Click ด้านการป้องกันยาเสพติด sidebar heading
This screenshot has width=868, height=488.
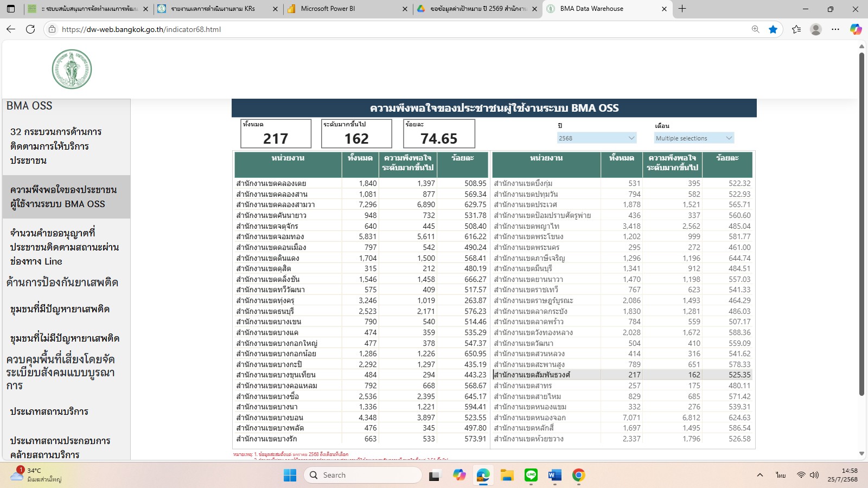coord(62,282)
